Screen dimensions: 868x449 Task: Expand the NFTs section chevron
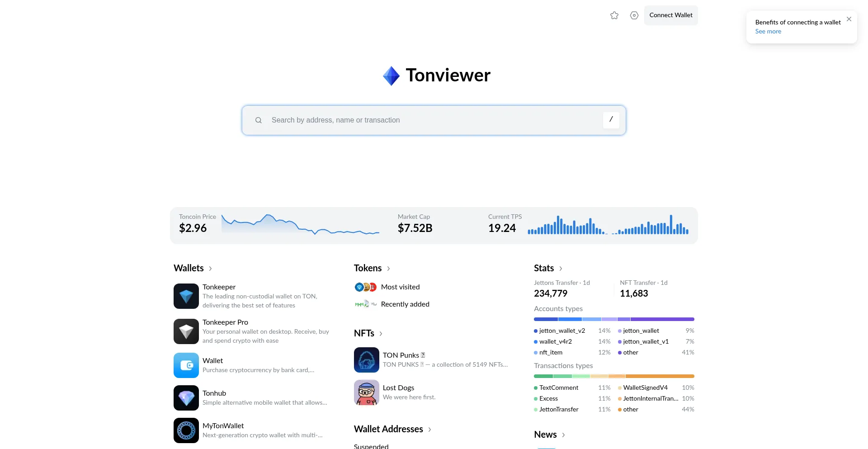(381, 334)
